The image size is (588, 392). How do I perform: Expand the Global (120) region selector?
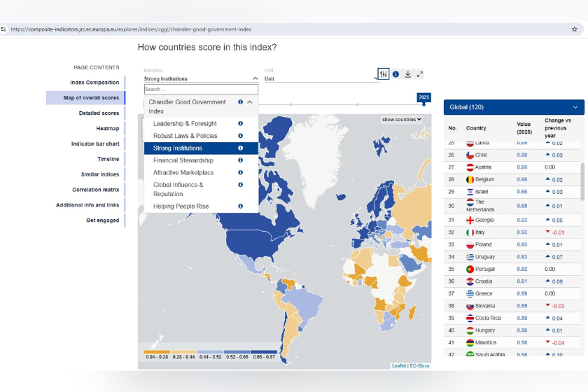click(575, 107)
